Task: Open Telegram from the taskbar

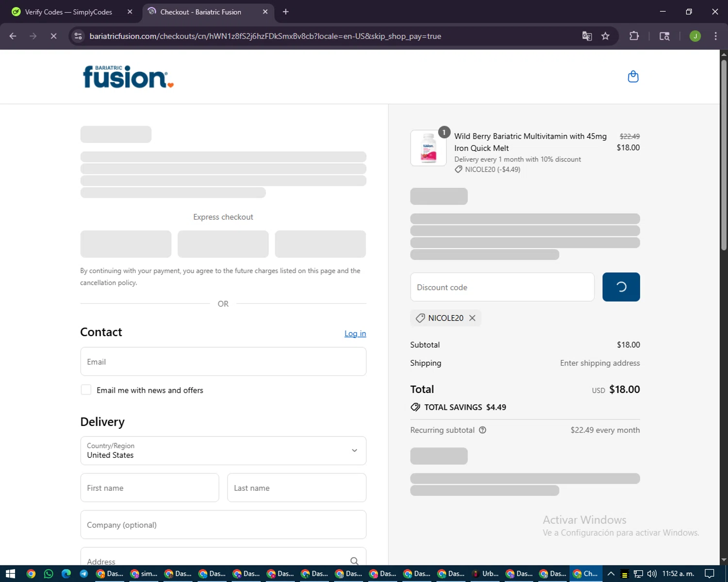Action: [x=84, y=574]
